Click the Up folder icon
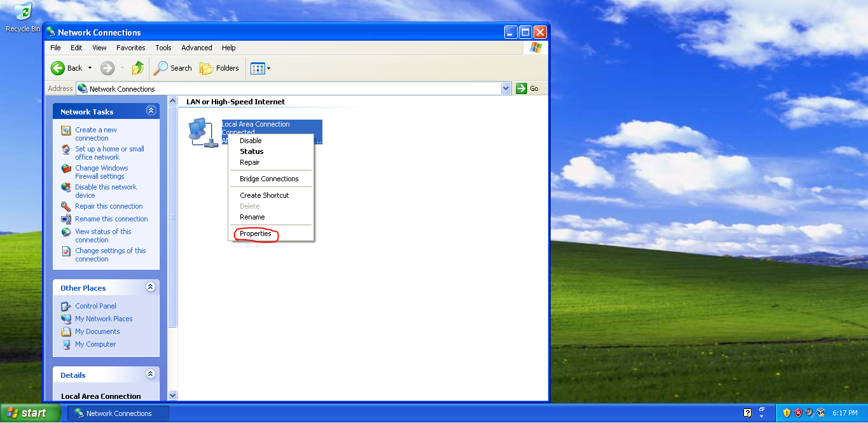 click(x=138, y=67)
